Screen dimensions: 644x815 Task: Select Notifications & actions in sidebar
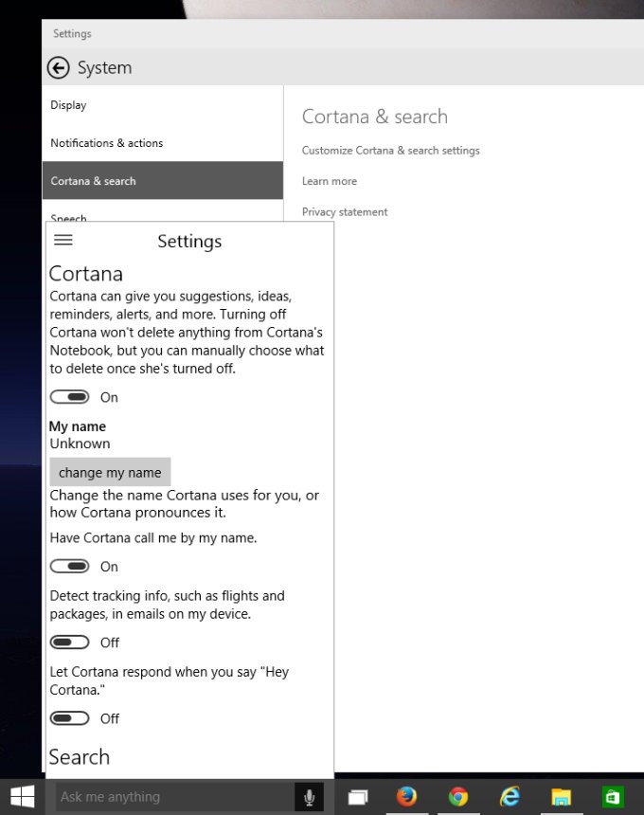tap(163, 143)
